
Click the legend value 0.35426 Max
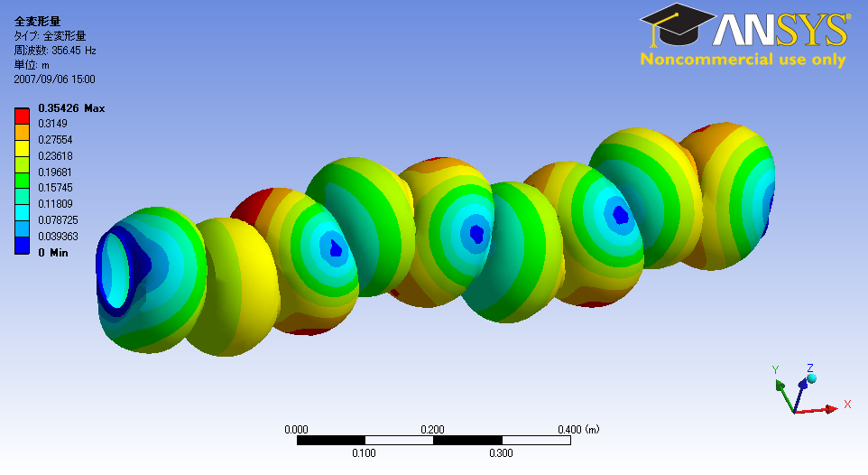pyautogui.click(x=71, y=108)
